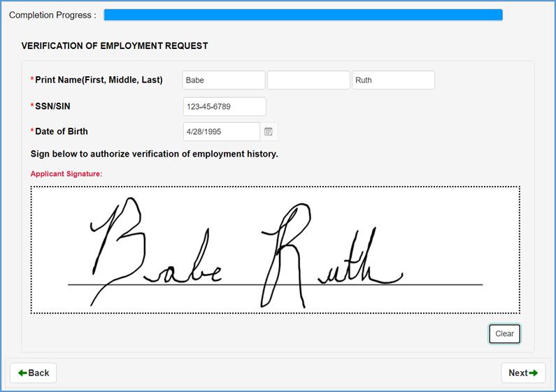556x392 pixels.
Task: Click the 'Sign below to authorize' instruction text
Action: coord(154,154)
